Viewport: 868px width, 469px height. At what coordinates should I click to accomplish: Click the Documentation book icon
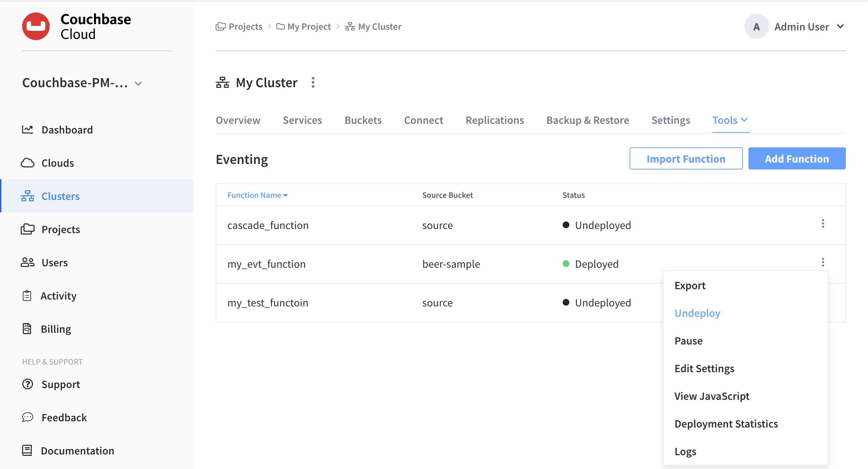coord(27,451)
